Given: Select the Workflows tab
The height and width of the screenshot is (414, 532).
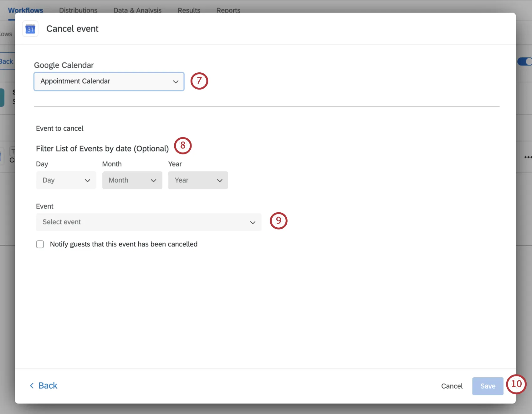Looking at the screenshot, I should coord(25,10).
